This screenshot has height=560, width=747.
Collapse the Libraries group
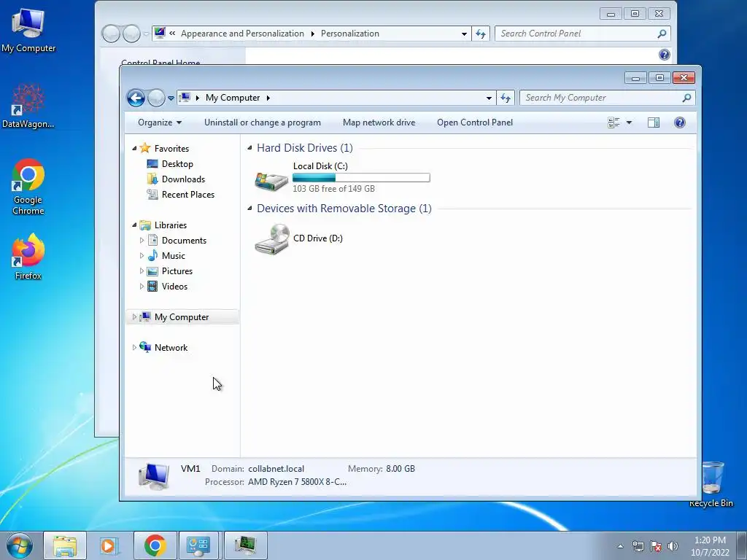134,225
